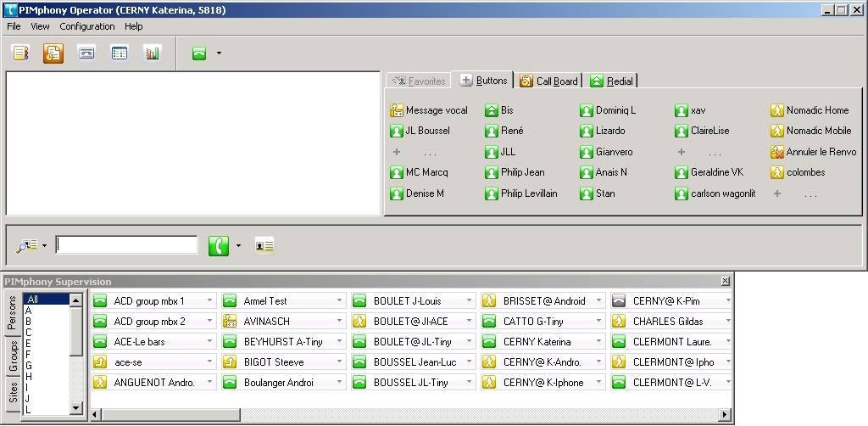Switch to the Redial tab

click(x=612, y=81)
